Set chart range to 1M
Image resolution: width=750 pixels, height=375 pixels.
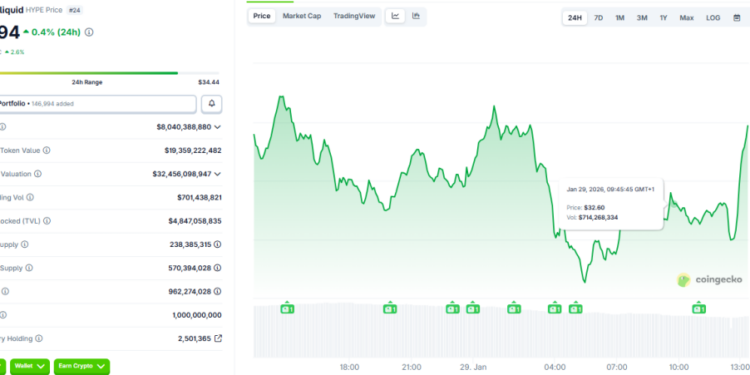(620, 18)
